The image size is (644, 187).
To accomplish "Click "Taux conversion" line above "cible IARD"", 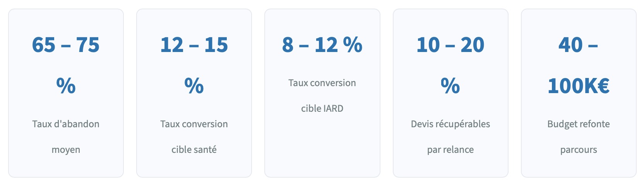I will [322, 83].
